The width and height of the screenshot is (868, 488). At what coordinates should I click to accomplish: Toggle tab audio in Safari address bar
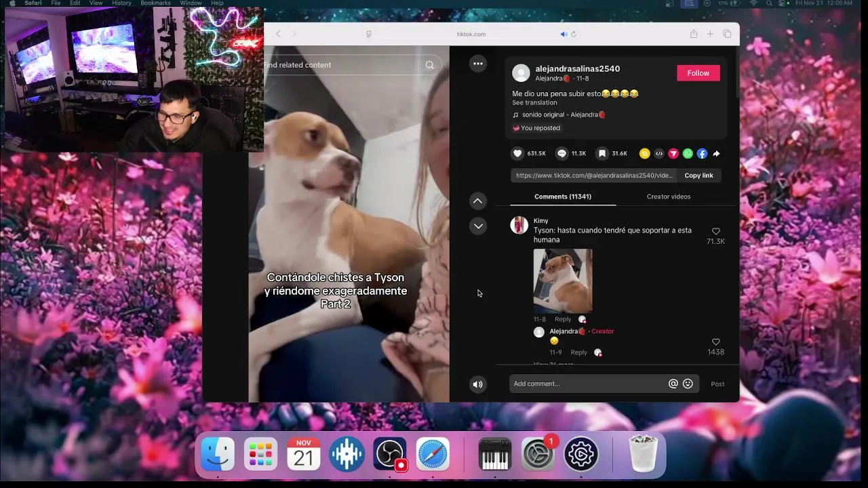tap(564, 34)
